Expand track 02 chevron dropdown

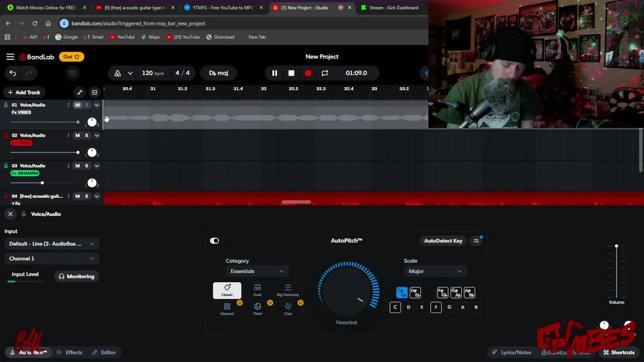(x=97, y=135)
